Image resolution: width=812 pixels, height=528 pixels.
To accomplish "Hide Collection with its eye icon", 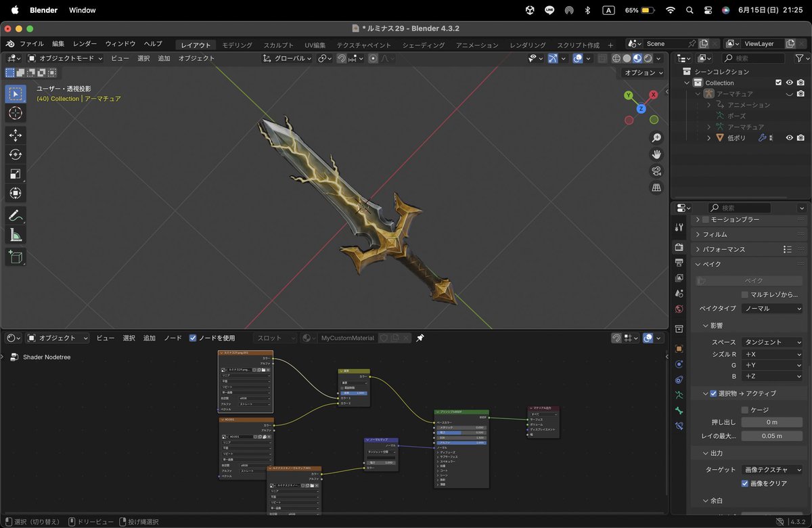I will point(789,83).
